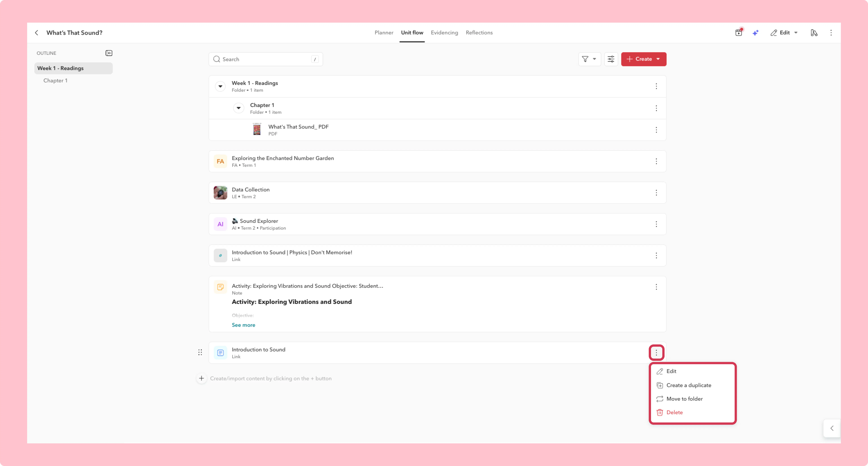Click the Activity: Exploring Vibrations and Sound heading

pyautogui.click(x=291, y=302)
